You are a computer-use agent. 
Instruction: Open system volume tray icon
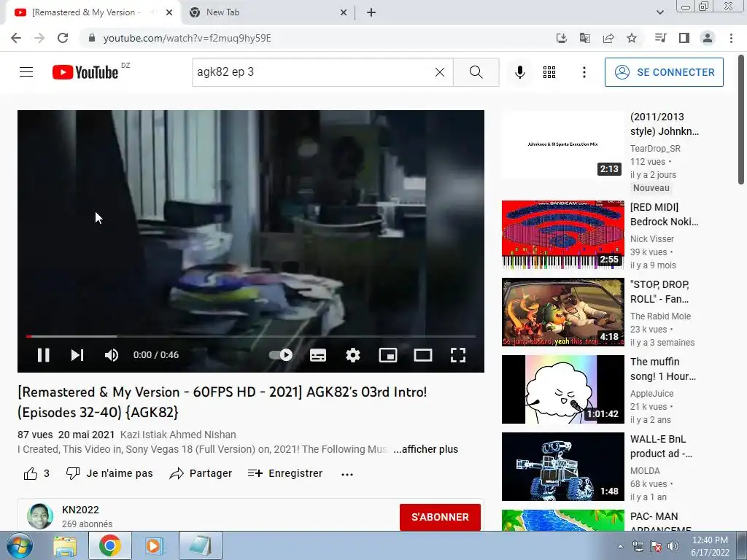[x=673, y=546]
